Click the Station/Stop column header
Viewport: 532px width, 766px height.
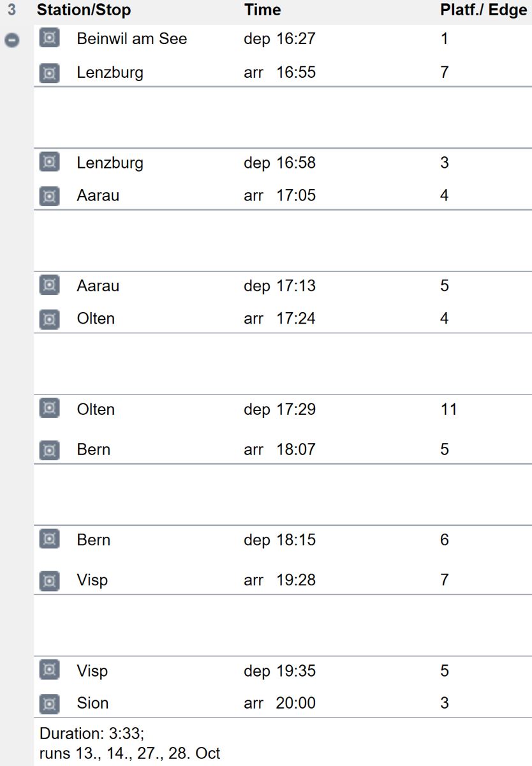84,10
